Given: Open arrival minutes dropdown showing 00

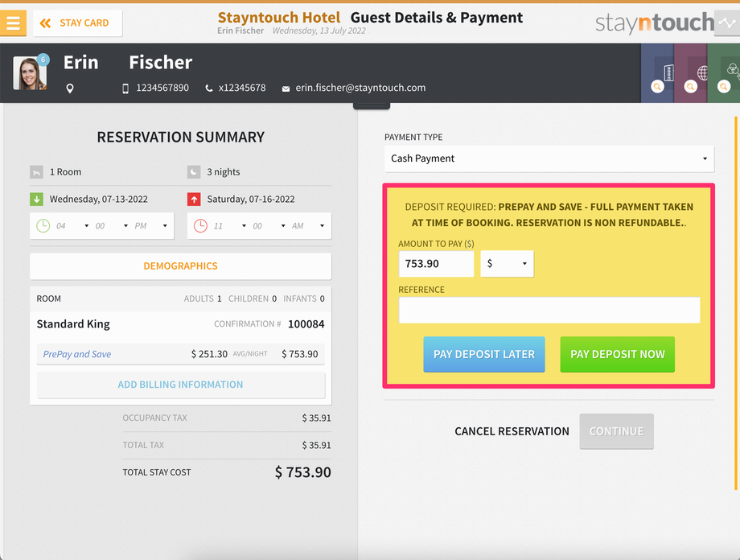Looking at the screenshot, I should pos(111,226).
